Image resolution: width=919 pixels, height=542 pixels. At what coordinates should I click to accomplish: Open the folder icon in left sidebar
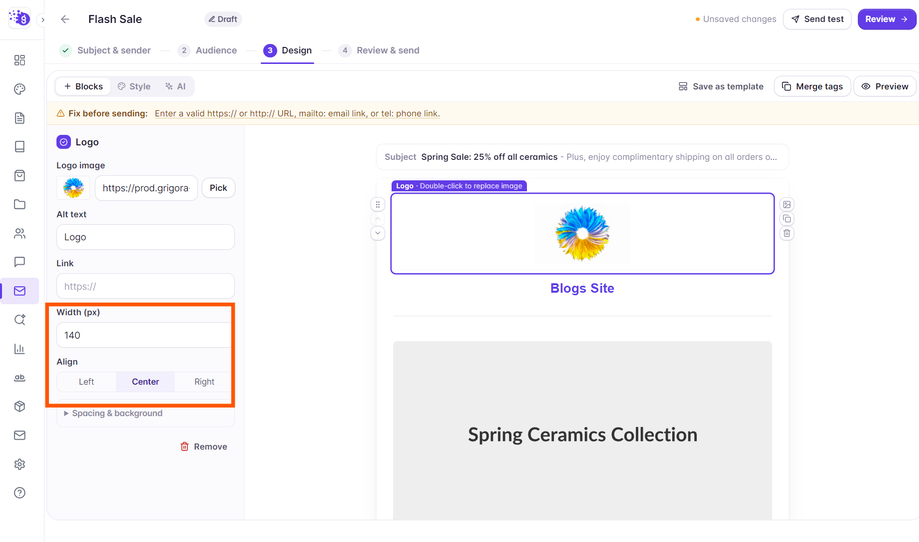tap(19, 204)
